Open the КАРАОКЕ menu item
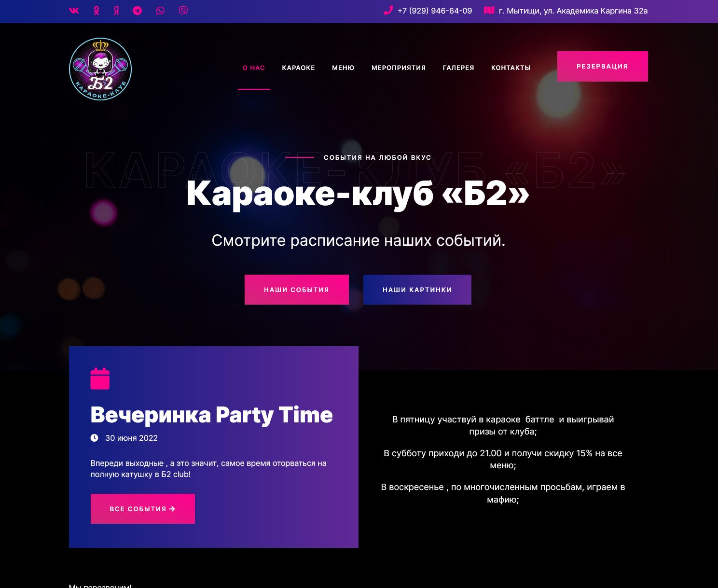This screenshot has height=588, width=718. [298, 68]
